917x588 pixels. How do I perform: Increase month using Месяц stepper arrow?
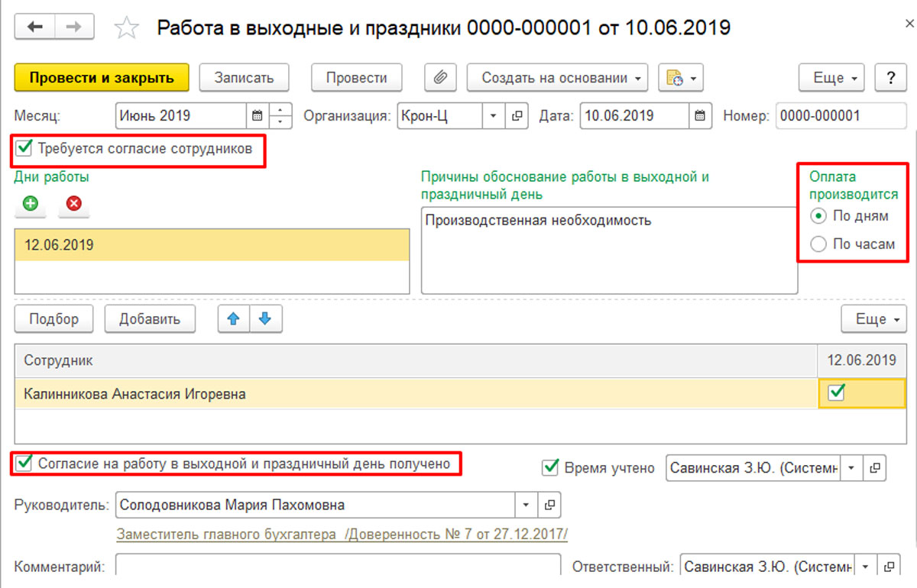tap(282, 110)
